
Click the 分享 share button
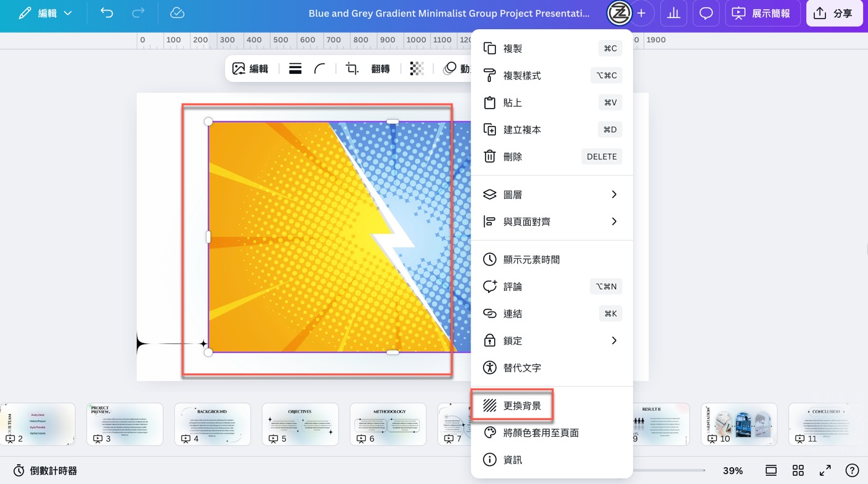coord(833,13)
